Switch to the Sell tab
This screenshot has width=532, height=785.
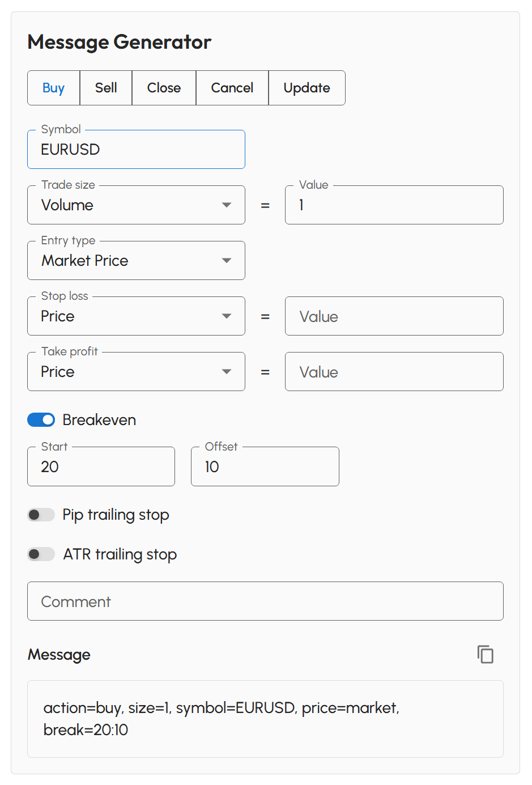click(105, 88)
